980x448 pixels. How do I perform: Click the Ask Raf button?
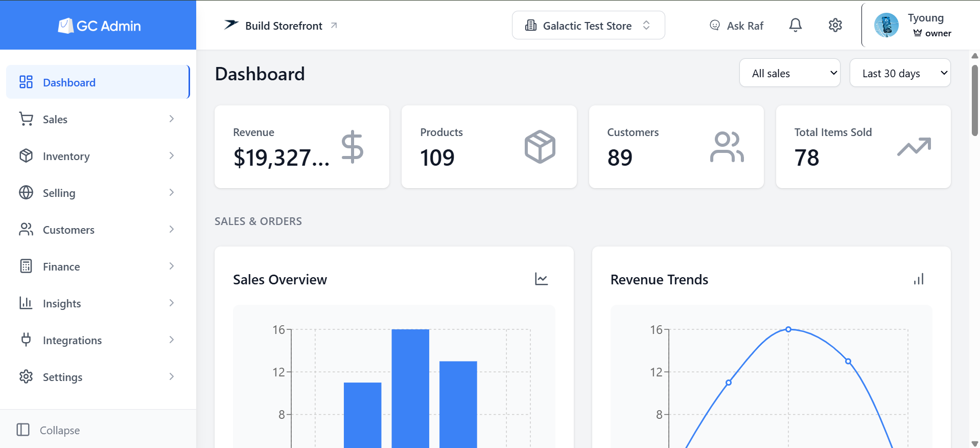pyautogui.click(x=736, y=25)
